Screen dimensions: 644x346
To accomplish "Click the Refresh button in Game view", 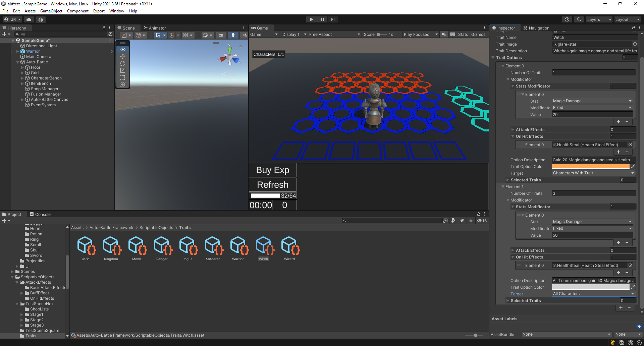I will (x=273, y=184).
